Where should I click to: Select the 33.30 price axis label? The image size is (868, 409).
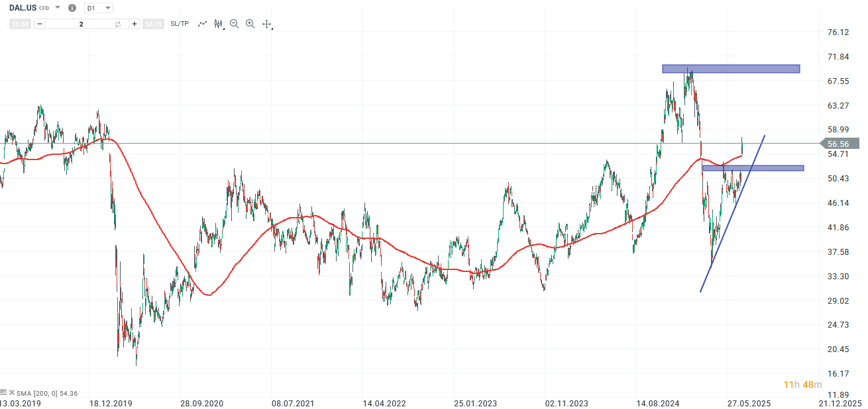point(838,276)
